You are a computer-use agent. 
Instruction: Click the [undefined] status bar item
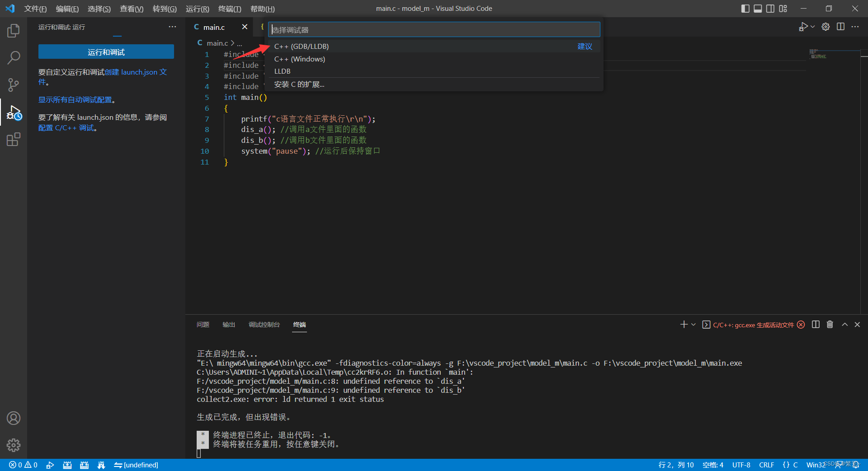click(x=136, y=465)
